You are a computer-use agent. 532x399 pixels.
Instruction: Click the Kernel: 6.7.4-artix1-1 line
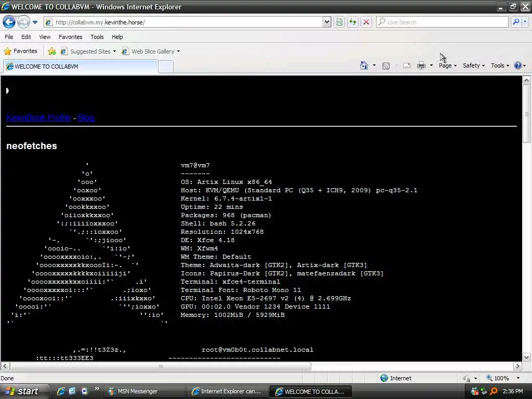click(227, 199)
